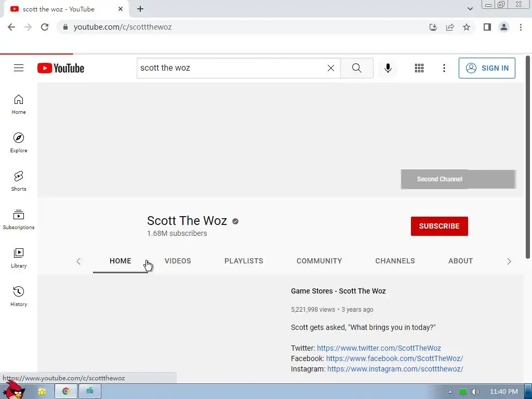The width and height of the screenshot is (532, 399).
Task: Open the Chrome profile avatar icon
Action: [504, 27]
